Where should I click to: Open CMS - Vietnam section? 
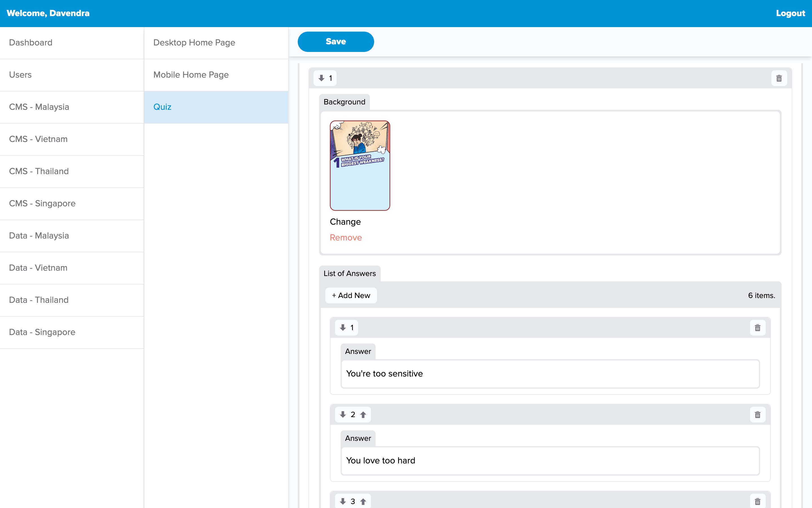[72, 139]
